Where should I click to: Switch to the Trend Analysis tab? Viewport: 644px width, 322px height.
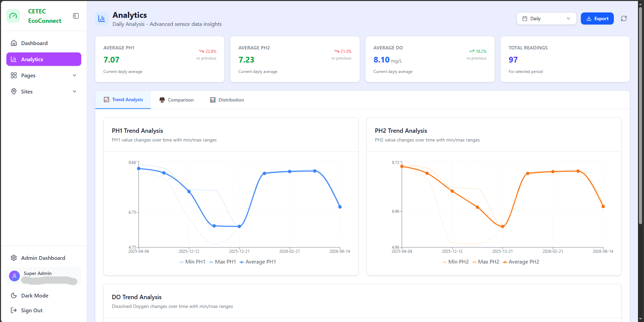pyautogui.click(x=123, y=100)
